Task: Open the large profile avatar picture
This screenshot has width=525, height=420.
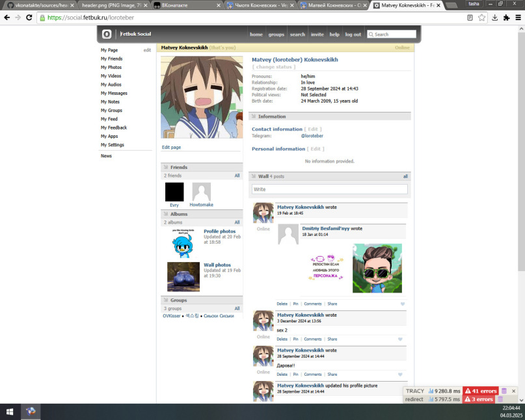Action: (202, 97)
